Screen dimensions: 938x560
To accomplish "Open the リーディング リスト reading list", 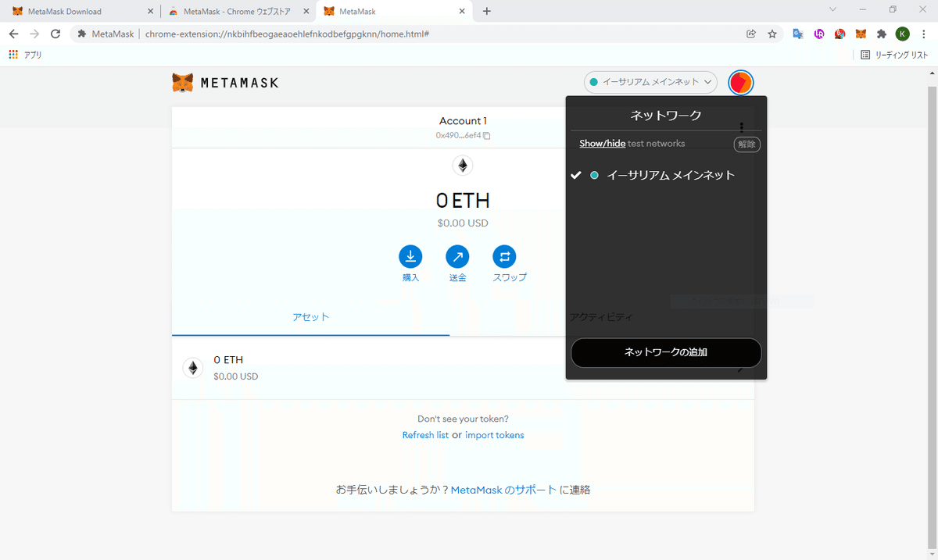I will [x=894, y=55].
